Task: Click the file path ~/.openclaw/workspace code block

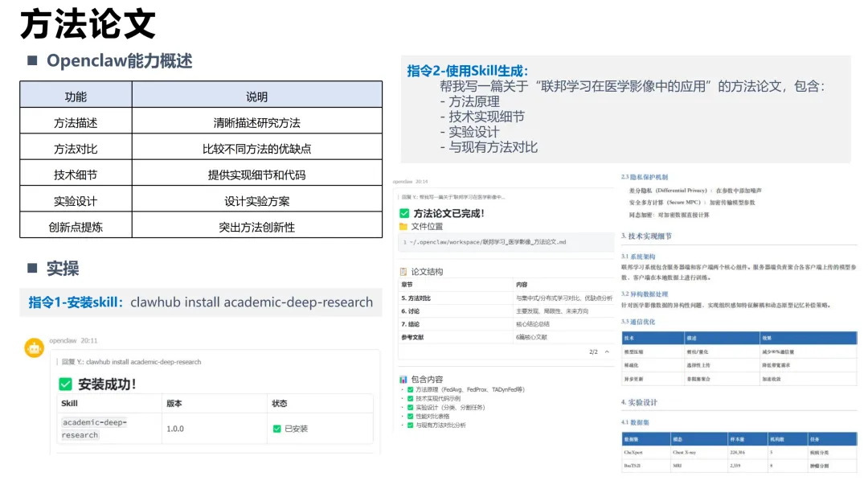Action: coord(506,242)
